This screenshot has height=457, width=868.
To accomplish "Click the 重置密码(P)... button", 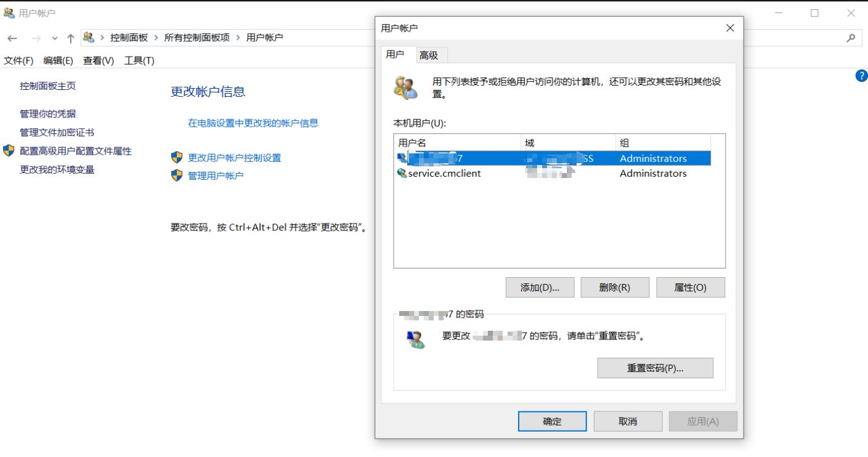I will (x=655, y=368).
